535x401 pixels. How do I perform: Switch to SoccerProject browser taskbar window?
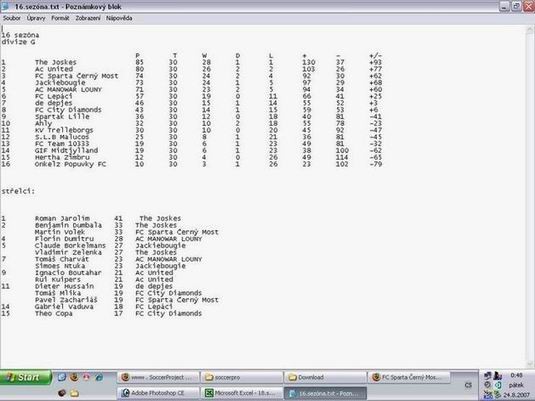[158, 377]
